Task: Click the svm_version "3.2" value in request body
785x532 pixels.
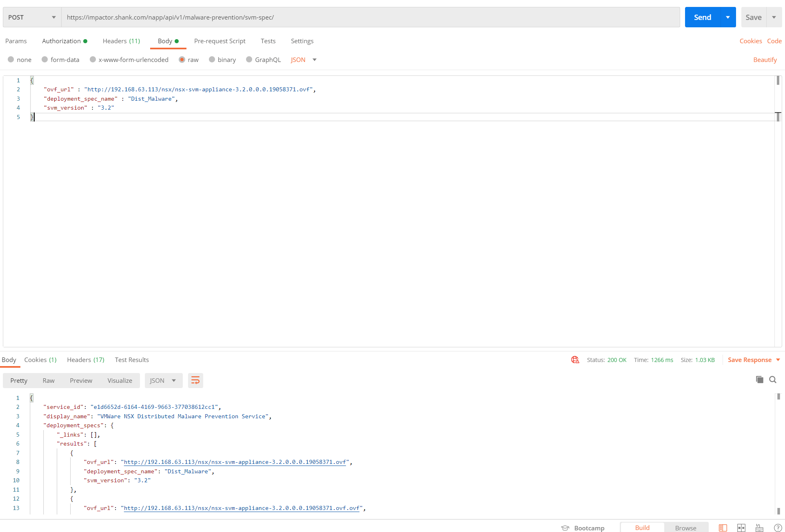Action: coord(106,108)
